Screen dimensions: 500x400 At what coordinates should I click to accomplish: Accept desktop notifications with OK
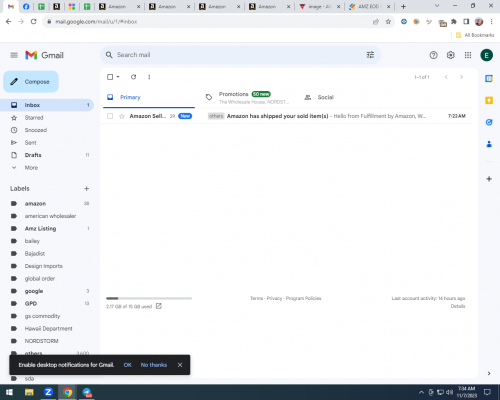click(x=127, y=365)
